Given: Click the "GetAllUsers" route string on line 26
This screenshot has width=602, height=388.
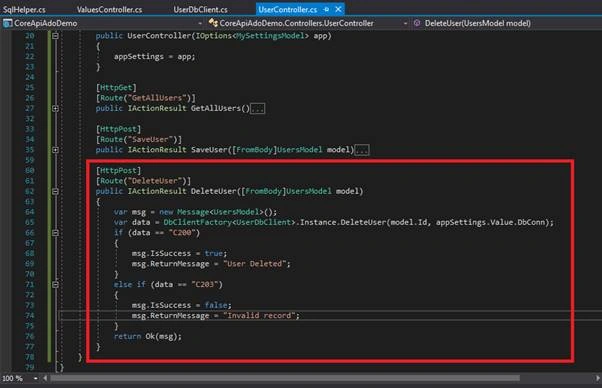Looking at the screenshot, I should tap(159, 98).
